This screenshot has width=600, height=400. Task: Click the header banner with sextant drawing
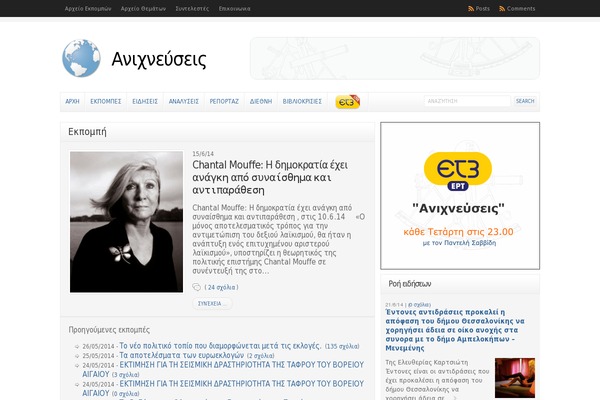point(395,59)
